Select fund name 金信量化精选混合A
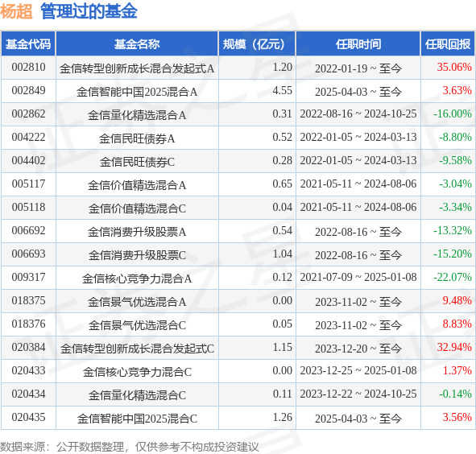The width and height of the screenshot is (476, 454). (x=137, y=115)
